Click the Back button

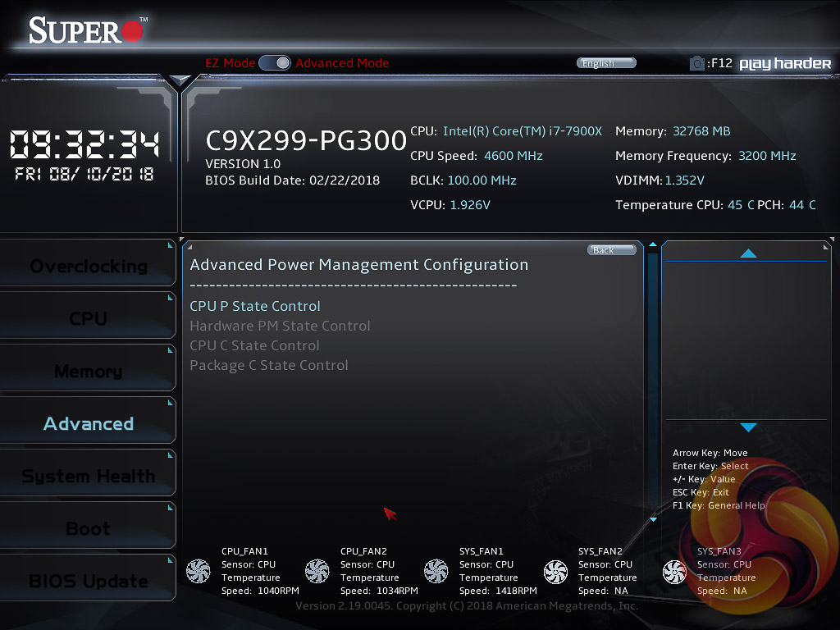[x=612, y=250]
